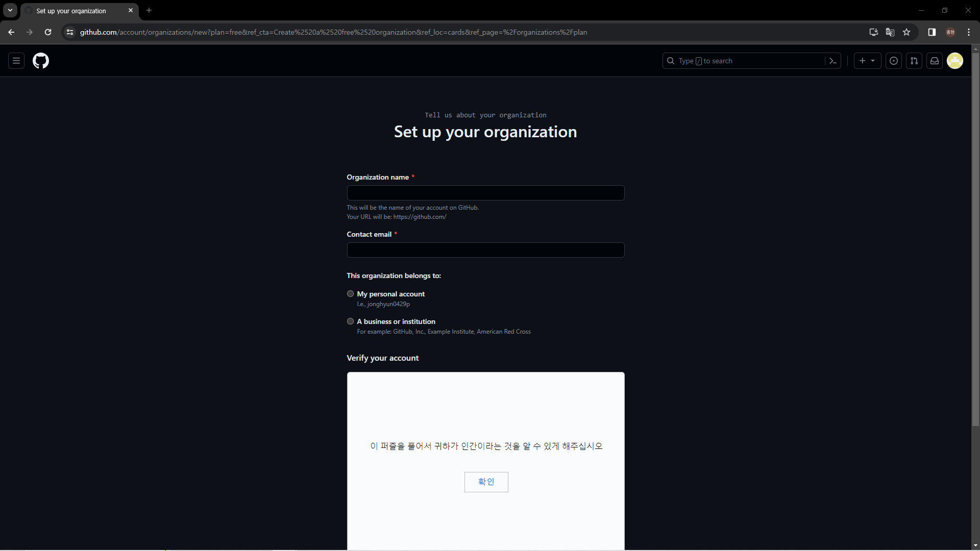Click the GitHub Octocat logo

41,61
